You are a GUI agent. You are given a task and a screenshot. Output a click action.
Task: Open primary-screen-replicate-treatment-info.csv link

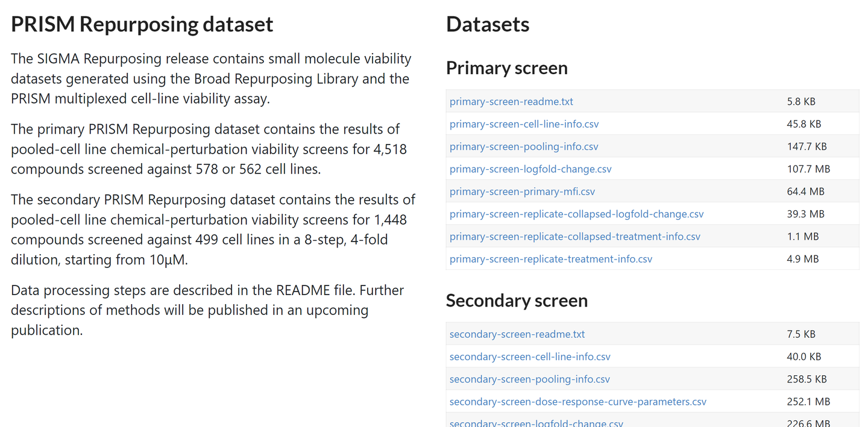[x=551, y=259]
